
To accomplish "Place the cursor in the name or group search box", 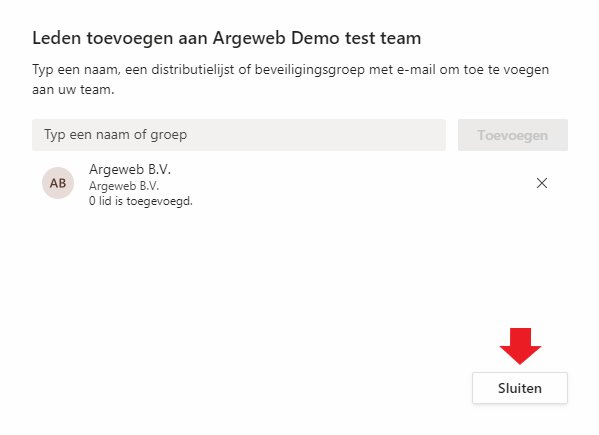I will (x=239, y=135).
